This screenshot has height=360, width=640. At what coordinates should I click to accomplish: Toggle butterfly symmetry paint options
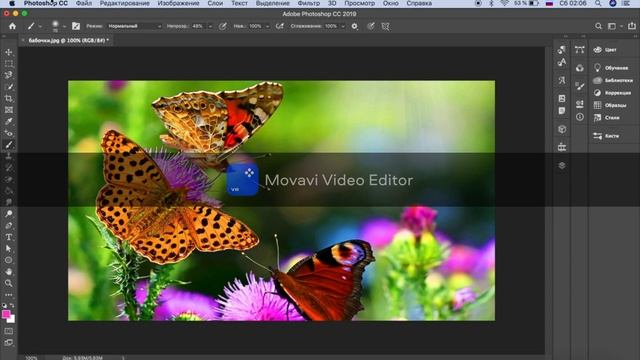385,26
